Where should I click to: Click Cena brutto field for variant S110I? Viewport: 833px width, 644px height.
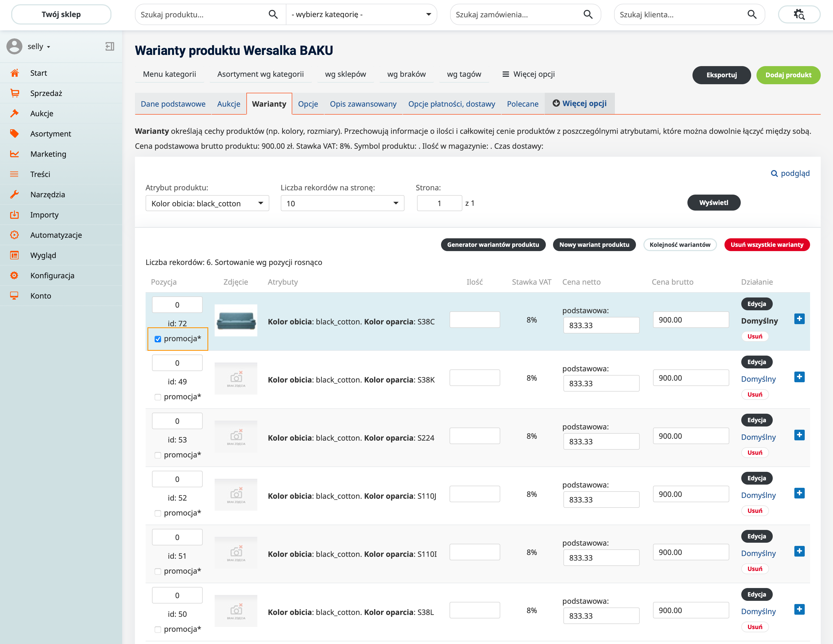tap(691, 552)
